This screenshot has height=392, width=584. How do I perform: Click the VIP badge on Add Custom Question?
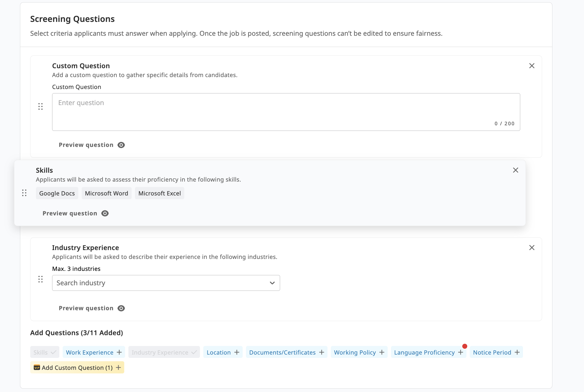[37, 367]
